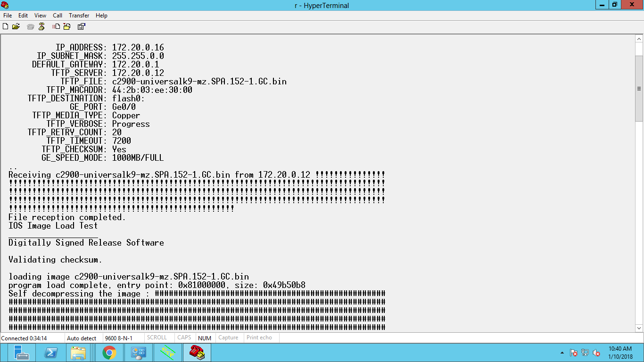Open the Transfer menu
Screen dimensions: 644x362
click(x=79, y=16)
